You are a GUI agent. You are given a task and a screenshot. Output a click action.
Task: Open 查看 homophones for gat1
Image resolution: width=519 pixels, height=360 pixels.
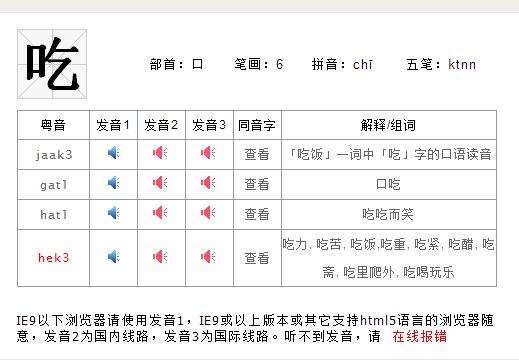(x=257, y=184)
